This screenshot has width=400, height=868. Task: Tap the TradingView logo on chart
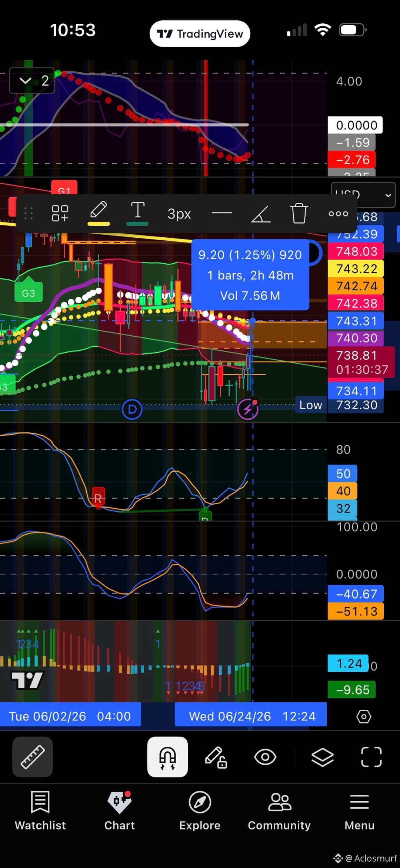tap(27, 680)
